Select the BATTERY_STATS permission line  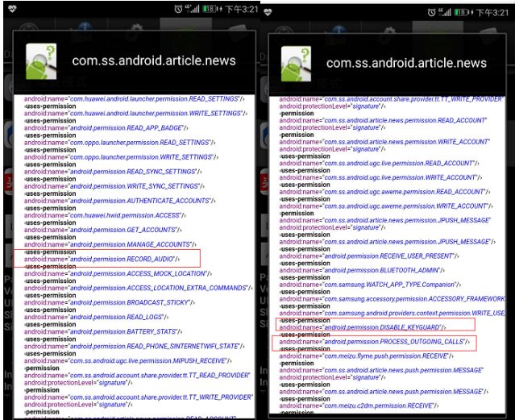point(103,331)
